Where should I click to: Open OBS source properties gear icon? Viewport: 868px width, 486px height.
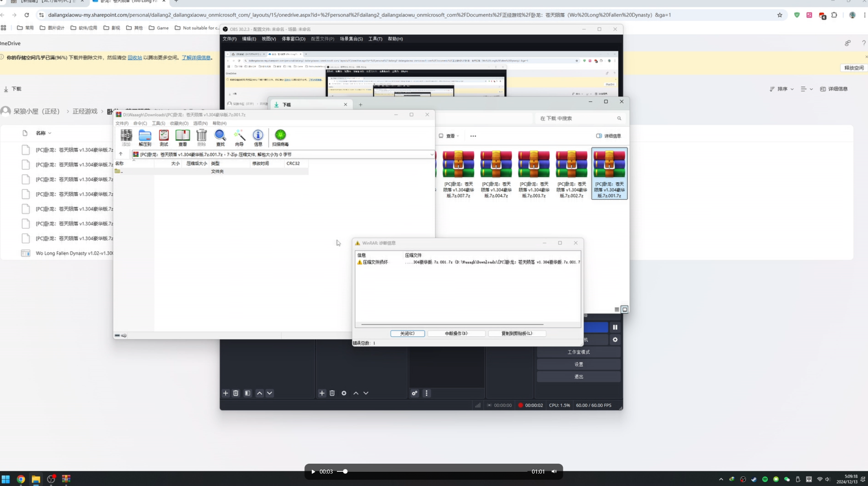344,393
